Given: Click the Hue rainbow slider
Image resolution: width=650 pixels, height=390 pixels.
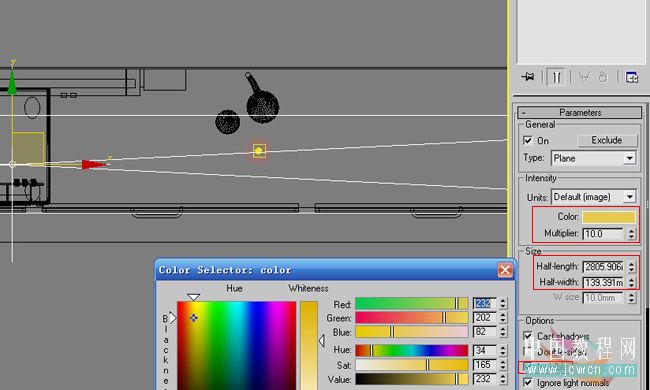Looking at the screenshot, I should coord(412,351).
